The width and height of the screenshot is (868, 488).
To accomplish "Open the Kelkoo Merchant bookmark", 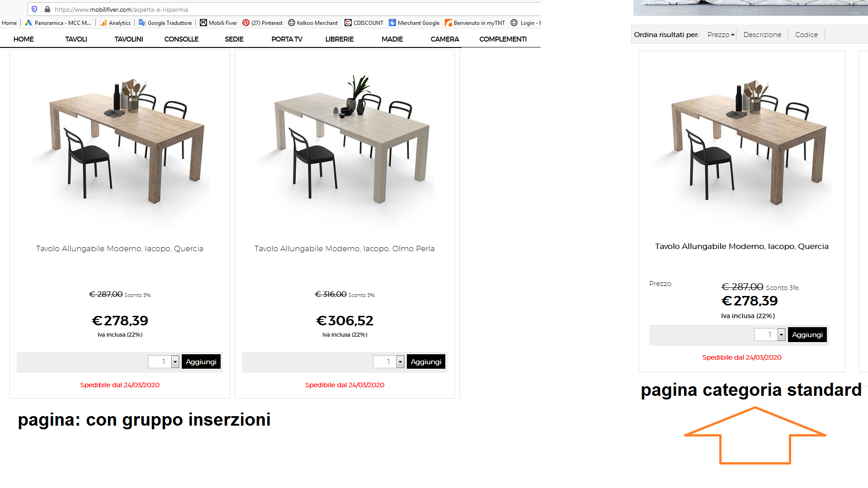I will (x=313, y=23).
